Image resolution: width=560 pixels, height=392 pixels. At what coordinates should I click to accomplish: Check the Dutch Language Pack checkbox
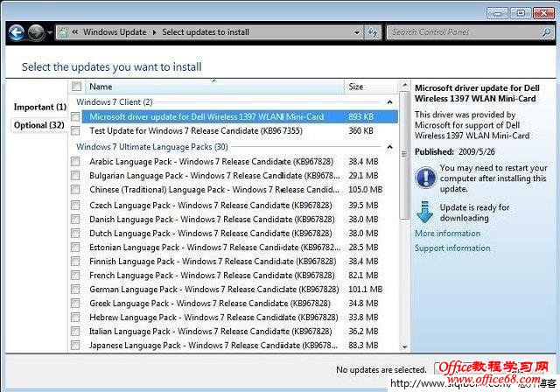(x=75, y=233)
